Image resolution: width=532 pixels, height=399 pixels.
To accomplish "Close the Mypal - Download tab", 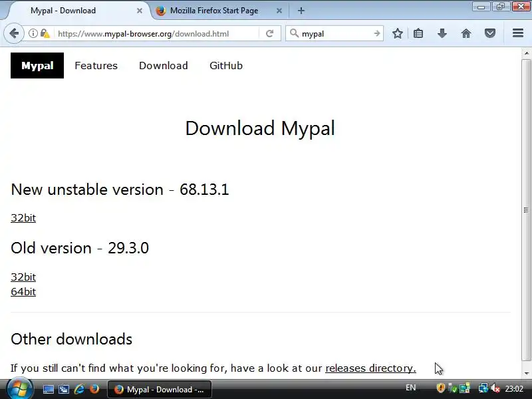I will point(140,11).
